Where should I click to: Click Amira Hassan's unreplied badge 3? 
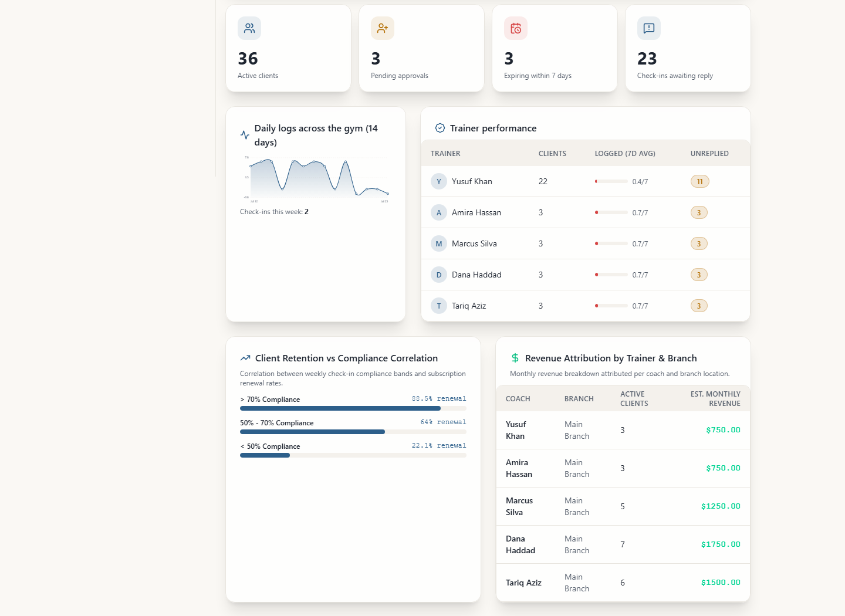[x=699, y=212]
